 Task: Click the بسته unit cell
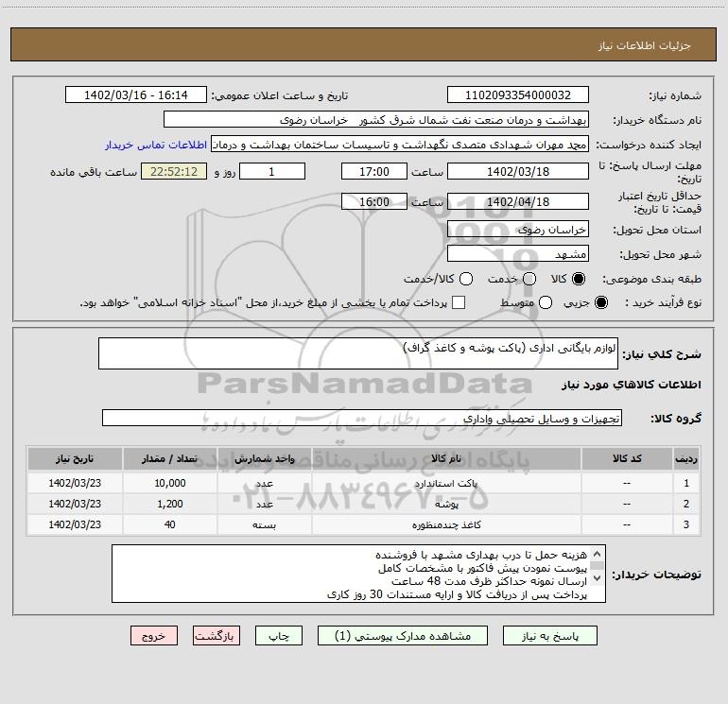pos(265,524)
